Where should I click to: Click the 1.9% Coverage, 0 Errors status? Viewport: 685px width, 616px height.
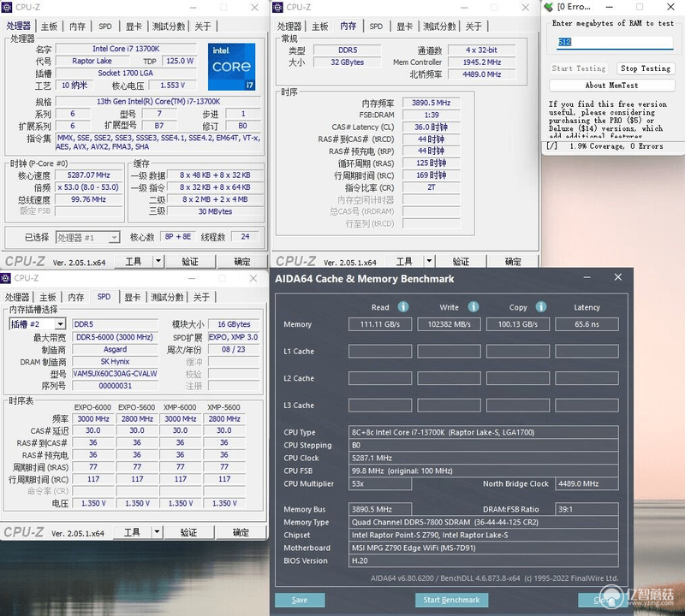[616, 146]
